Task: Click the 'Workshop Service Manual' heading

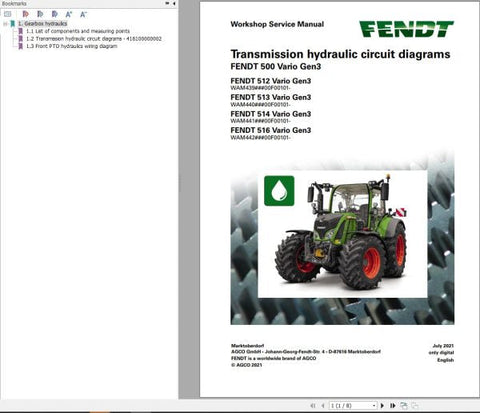Action: [x=277, y=24]
